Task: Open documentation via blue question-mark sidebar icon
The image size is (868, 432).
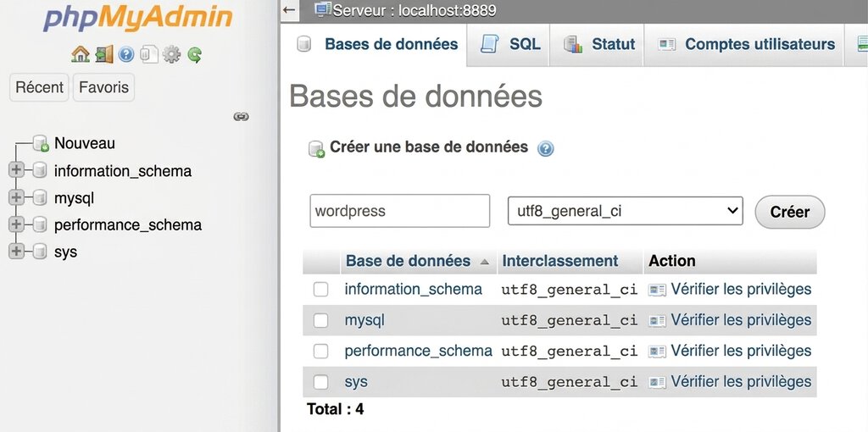Action: coord(126,54)
